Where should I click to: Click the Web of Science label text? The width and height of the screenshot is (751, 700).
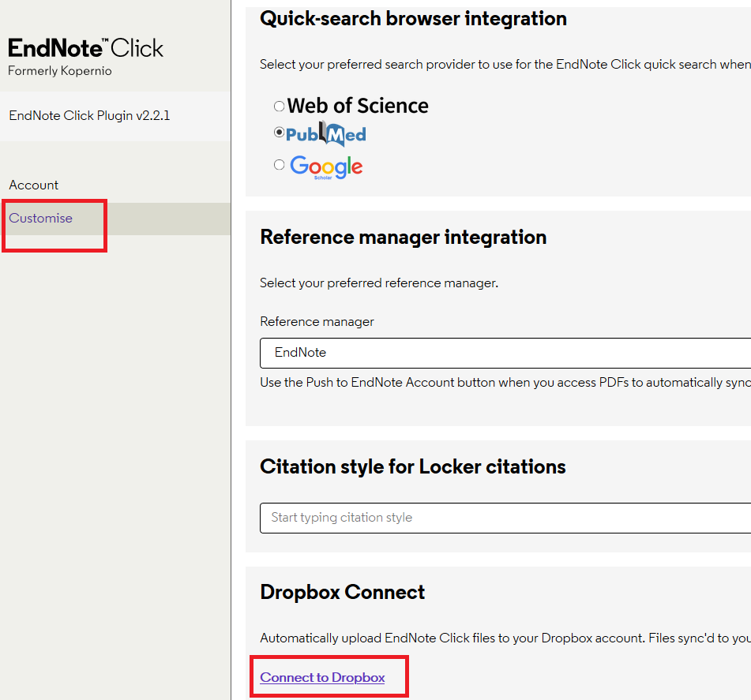[x=358, y=106]
